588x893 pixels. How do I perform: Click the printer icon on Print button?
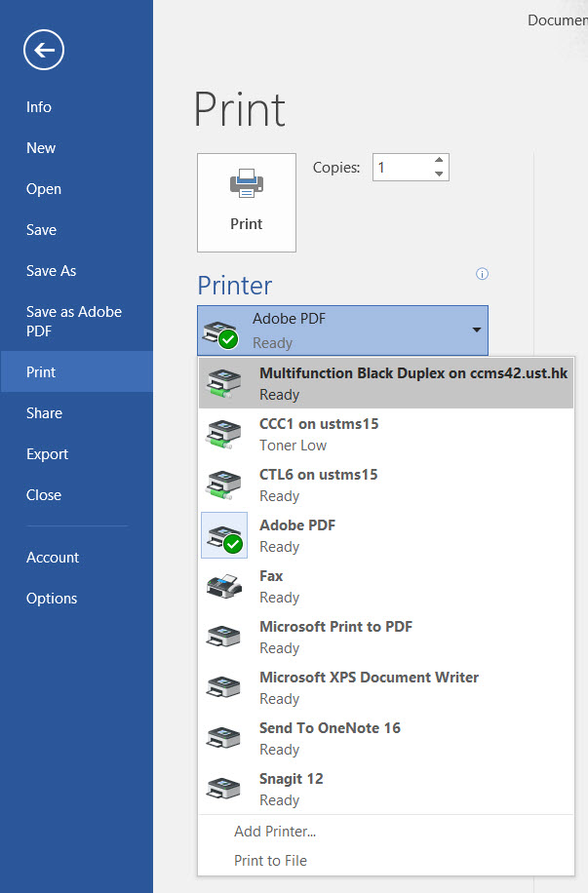pyautogui.click(x=246, y=184)
